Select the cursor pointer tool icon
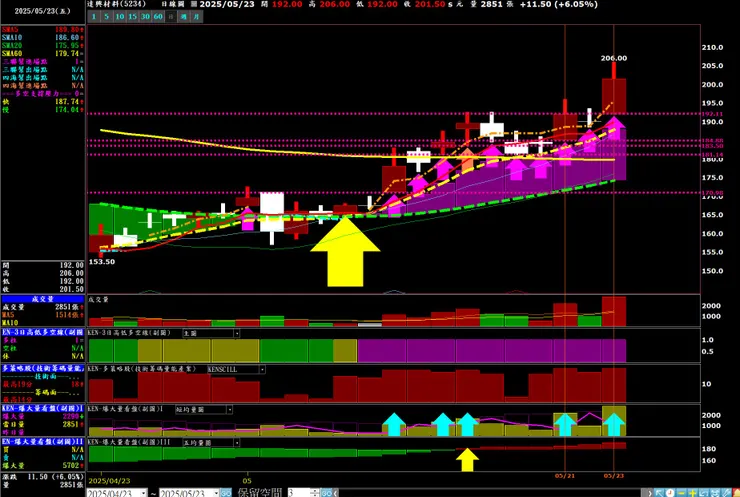This screenshot has height=497, width=740. click(x=659, y=493)
